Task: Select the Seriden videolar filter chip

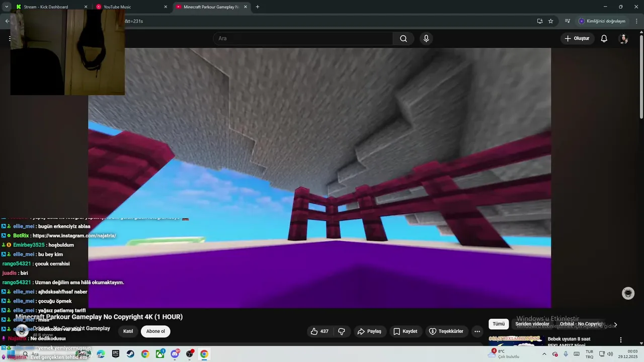Action: [532, 324]
